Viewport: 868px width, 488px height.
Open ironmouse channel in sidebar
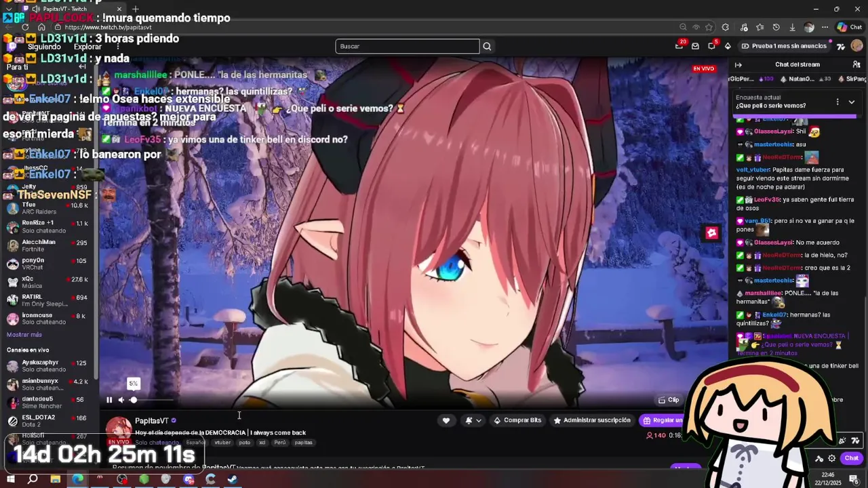47,319
